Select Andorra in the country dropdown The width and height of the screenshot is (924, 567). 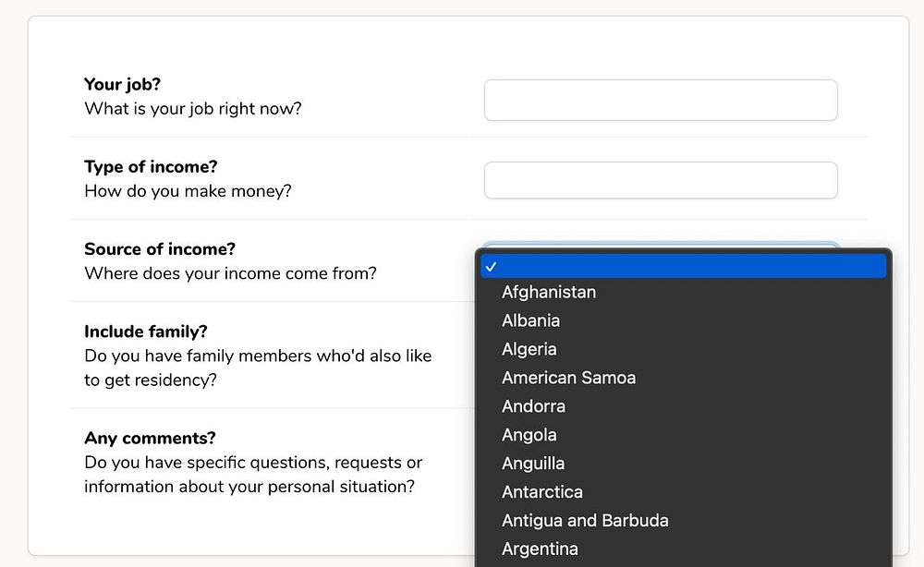click(533, 406)
